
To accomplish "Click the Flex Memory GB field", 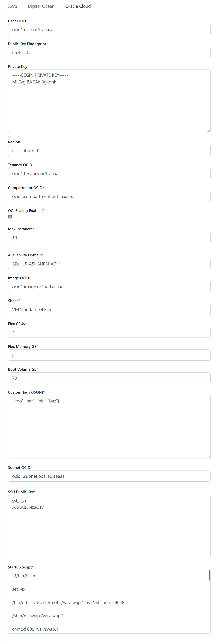I will [x=109, y=355].
